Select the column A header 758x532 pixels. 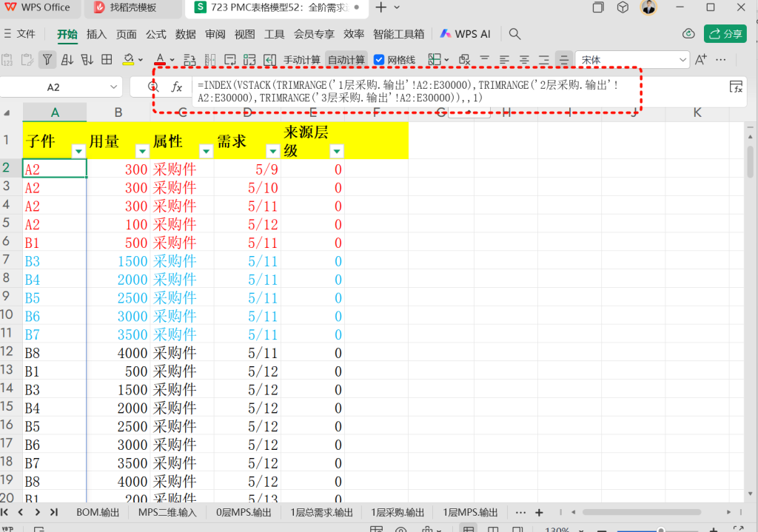coord(55,112)
